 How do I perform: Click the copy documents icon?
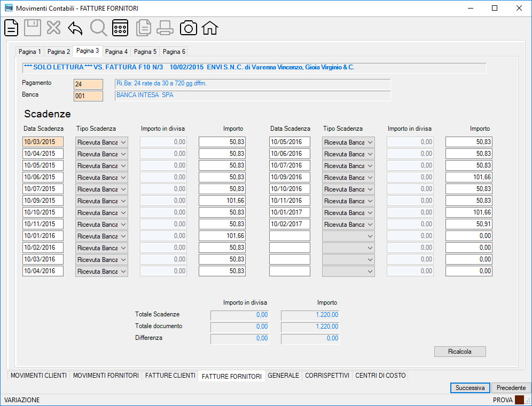coord(144,28)
